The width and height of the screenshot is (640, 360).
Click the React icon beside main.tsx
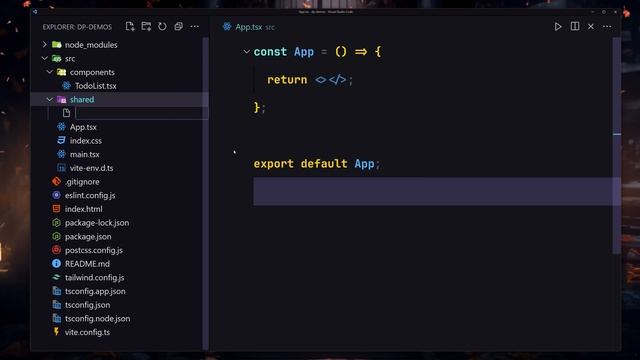[61, 154]
